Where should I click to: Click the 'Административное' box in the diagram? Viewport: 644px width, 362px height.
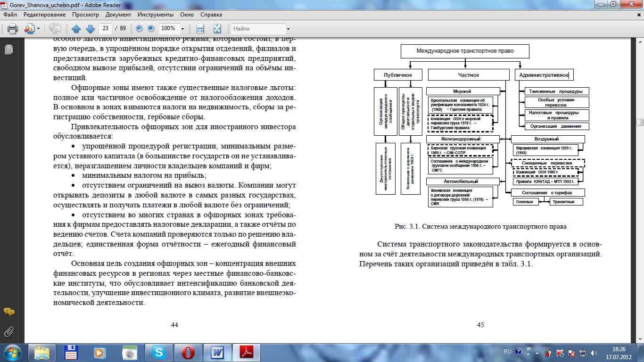point(545,75)
